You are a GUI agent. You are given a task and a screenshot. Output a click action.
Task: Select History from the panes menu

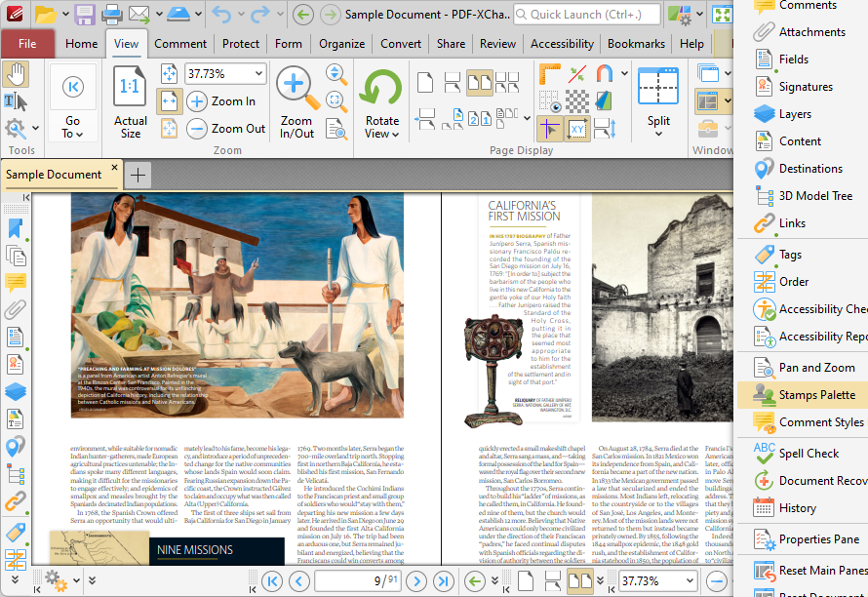point(803,508)
